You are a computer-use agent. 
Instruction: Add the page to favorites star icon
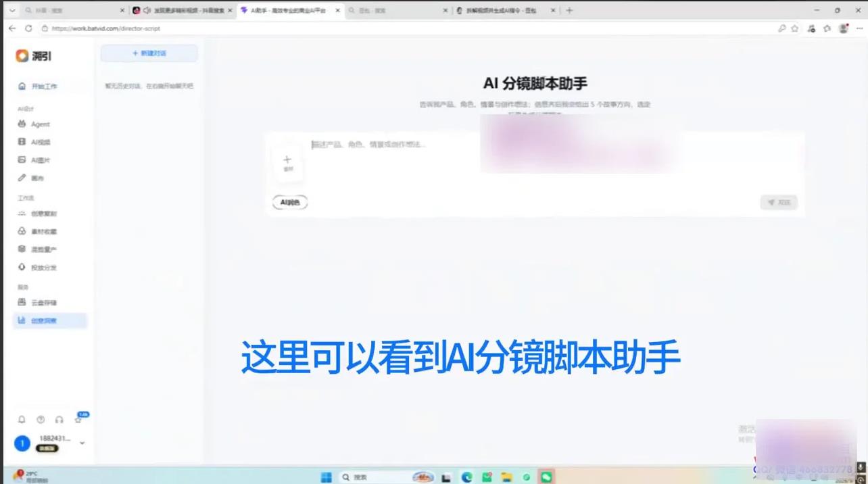(795, 28)
